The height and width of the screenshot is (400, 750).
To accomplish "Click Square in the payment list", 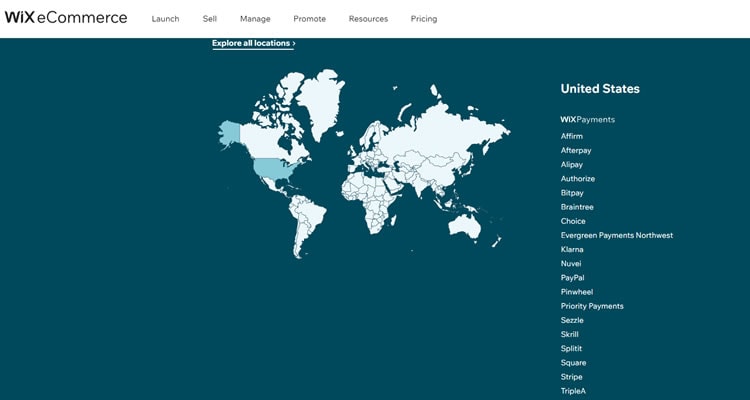I will pos(574,363).
